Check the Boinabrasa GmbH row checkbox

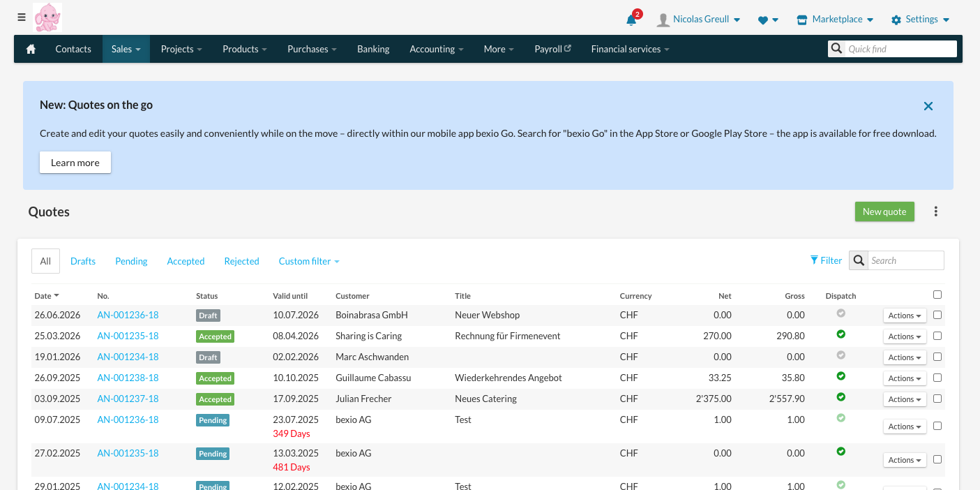coord(937,315)
